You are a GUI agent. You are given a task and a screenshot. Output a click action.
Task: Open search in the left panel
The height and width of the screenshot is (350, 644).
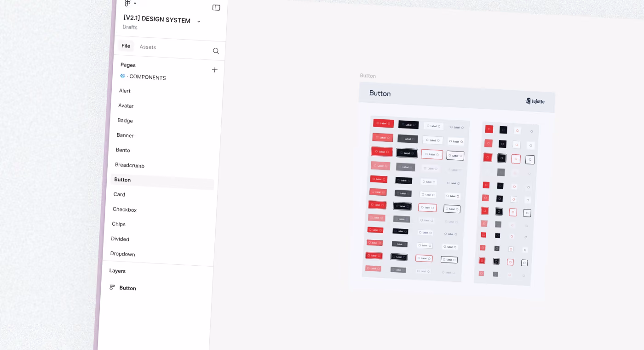(216, 51)
